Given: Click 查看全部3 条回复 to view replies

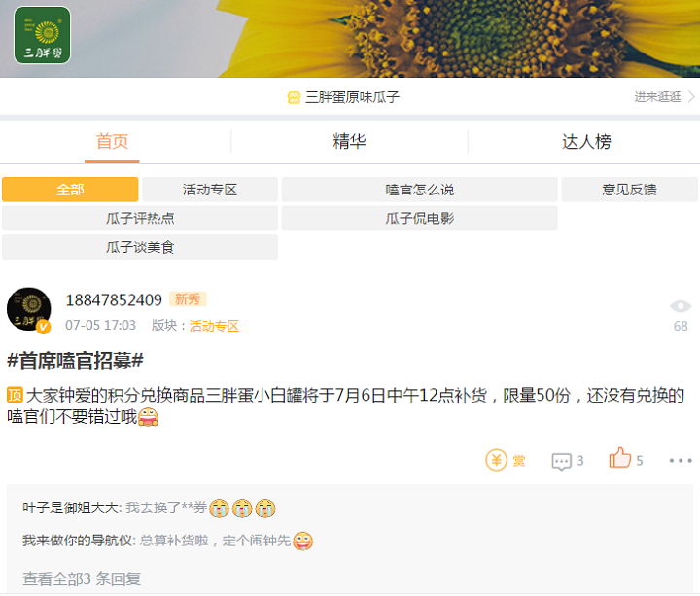Looking at the screenshot, I should [82, 578].
